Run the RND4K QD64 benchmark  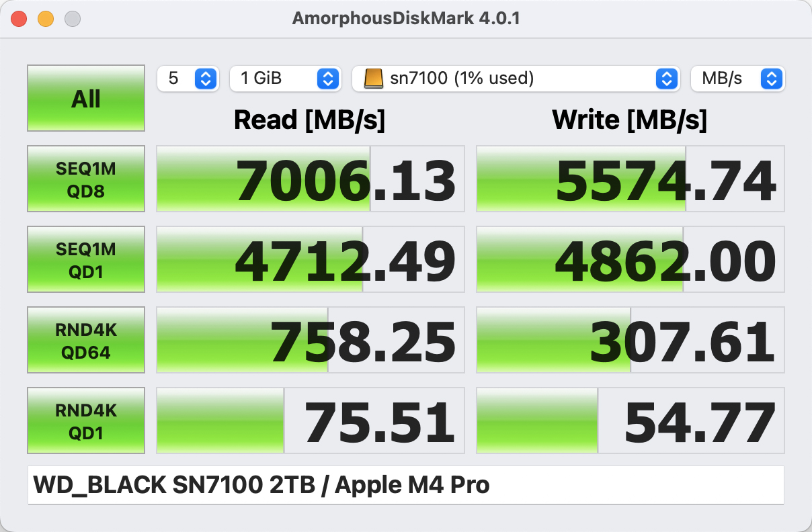86,340
